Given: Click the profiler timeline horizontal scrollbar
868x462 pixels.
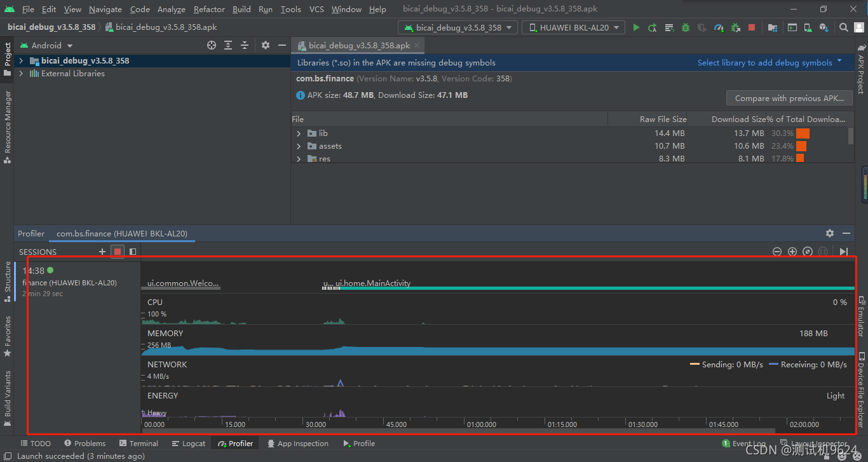Looking at the screenshot, I should [x=459, y=430].
